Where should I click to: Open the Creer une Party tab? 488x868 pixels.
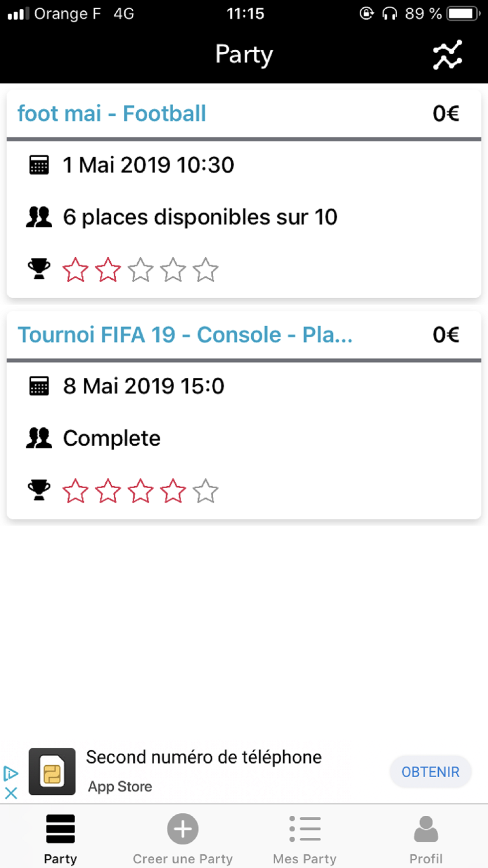[x=183, y=839]
